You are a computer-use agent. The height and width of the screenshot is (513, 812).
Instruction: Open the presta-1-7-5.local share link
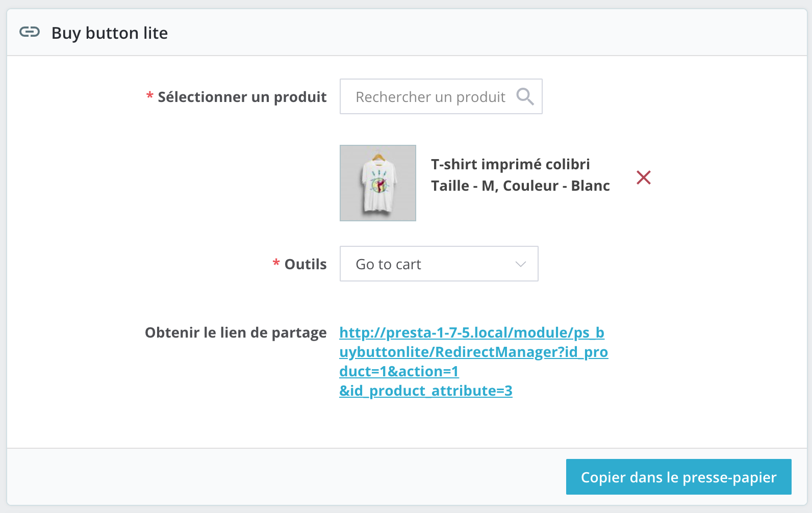(x=471, y=333)
